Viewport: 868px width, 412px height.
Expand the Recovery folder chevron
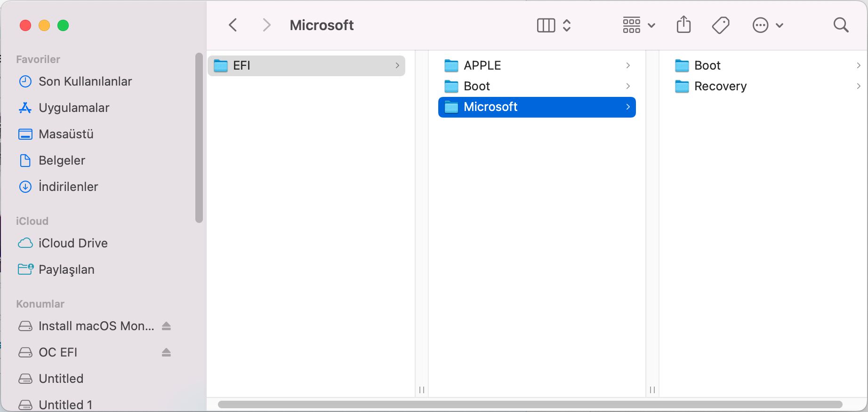coord(859,86)
